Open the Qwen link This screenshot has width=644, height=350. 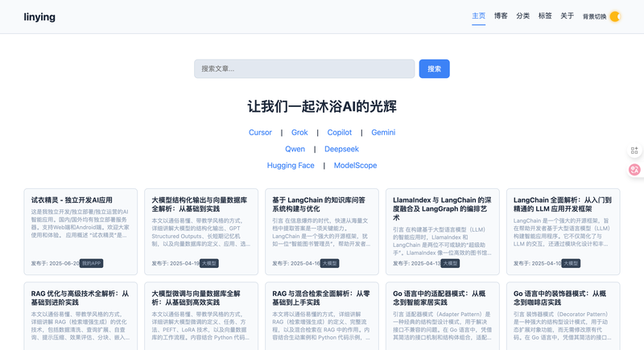pos(295,149)
